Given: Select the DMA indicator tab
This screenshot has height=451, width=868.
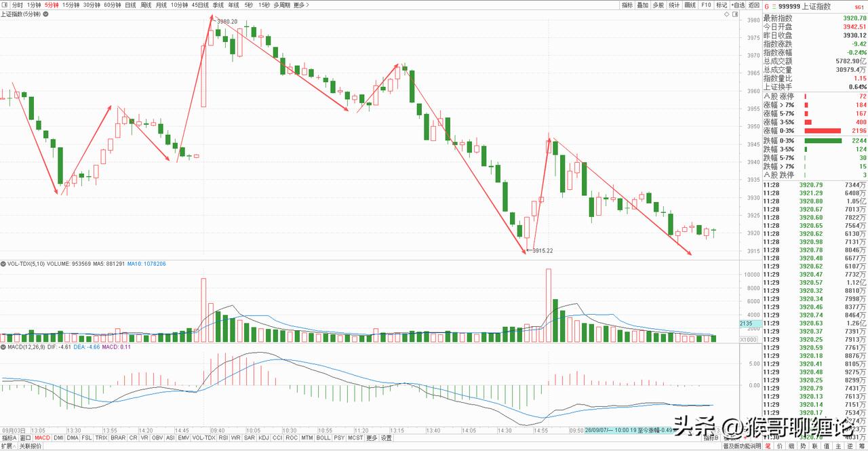Looking at the screenshot, I should [72, 437].
